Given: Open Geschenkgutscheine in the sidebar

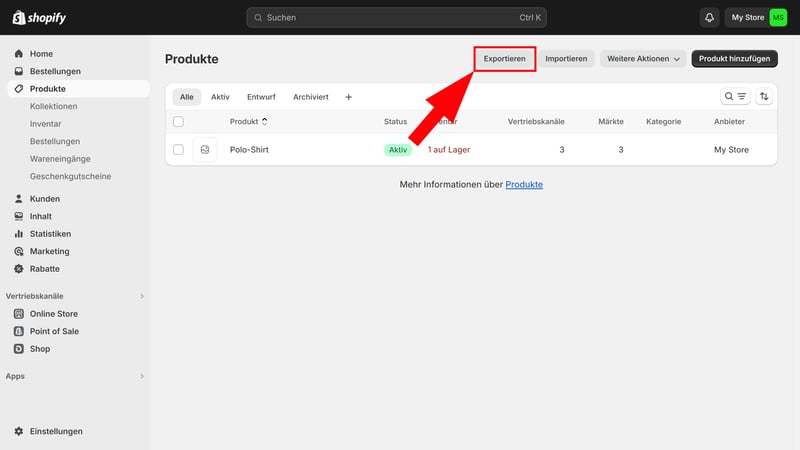Looking at the screenshot, I should point(70,176).
